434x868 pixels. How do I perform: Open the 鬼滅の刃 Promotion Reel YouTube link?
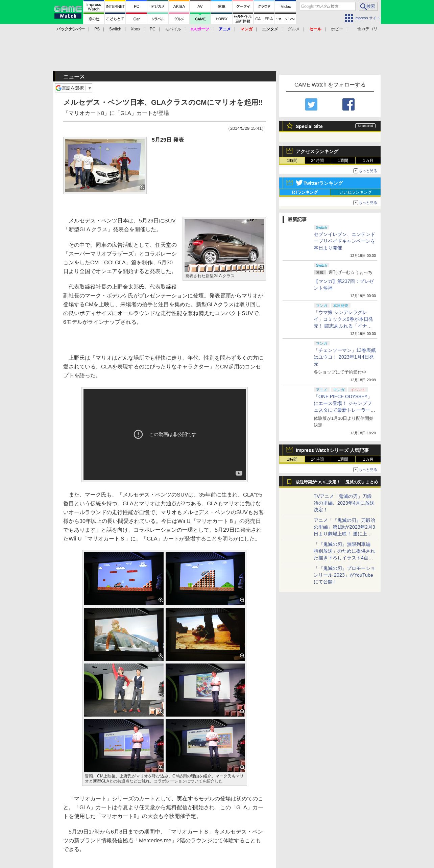click(344, 575)
